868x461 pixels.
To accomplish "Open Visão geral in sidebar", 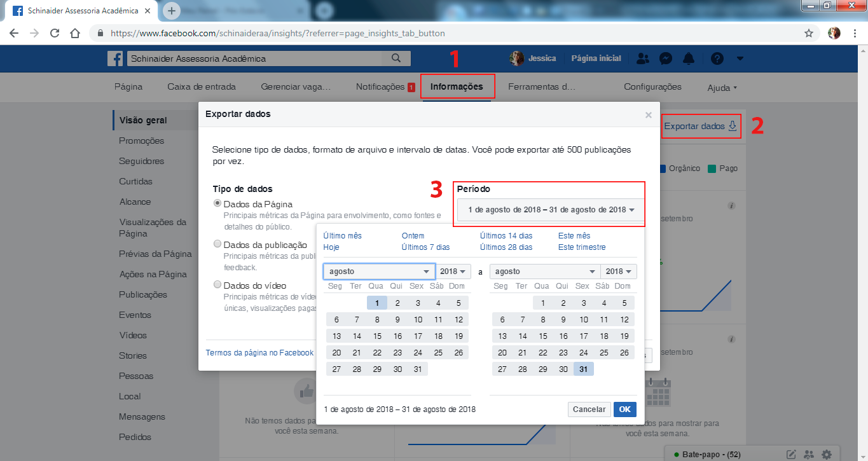I will tap(143, 120).
